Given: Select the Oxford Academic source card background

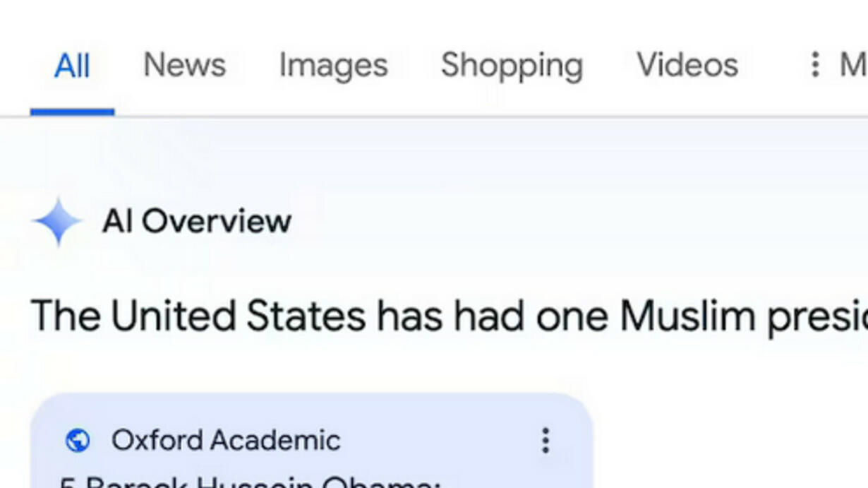Looking at the screenshot, I should (311, 441).
